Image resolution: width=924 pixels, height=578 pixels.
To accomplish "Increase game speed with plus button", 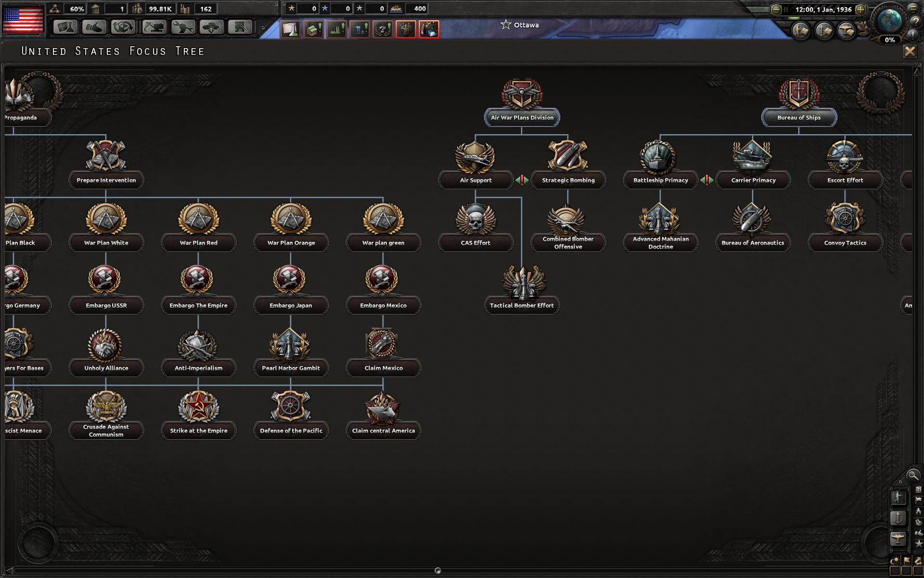I will pos(861,10).
